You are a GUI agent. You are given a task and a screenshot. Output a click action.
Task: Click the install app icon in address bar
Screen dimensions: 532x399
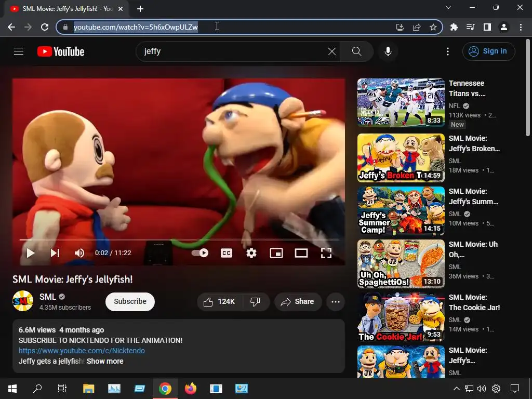[x=400, y=27]
